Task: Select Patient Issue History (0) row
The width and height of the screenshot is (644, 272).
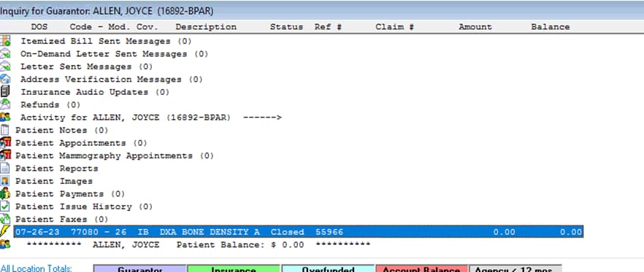Action: click(x=84, y=206)
